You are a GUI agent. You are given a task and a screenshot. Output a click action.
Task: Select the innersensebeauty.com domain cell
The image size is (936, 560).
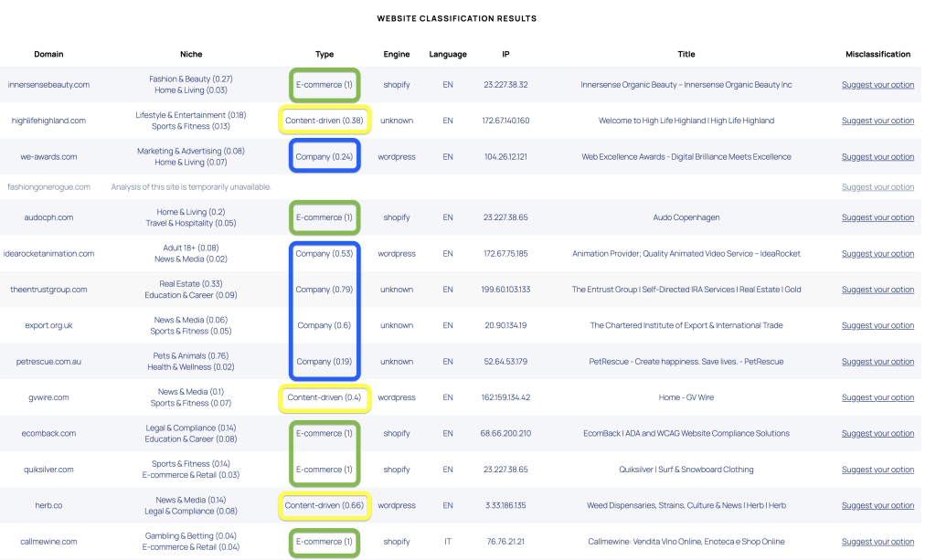[48, 85]
